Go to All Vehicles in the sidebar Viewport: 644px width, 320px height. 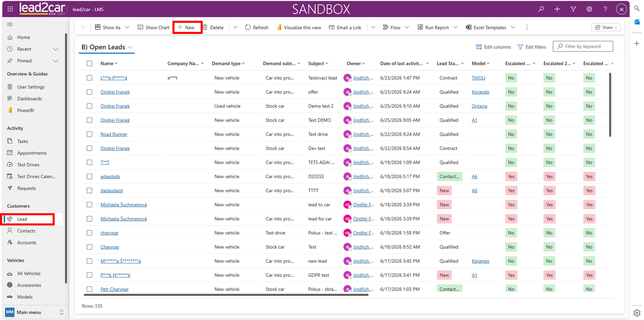pos(29,274)
